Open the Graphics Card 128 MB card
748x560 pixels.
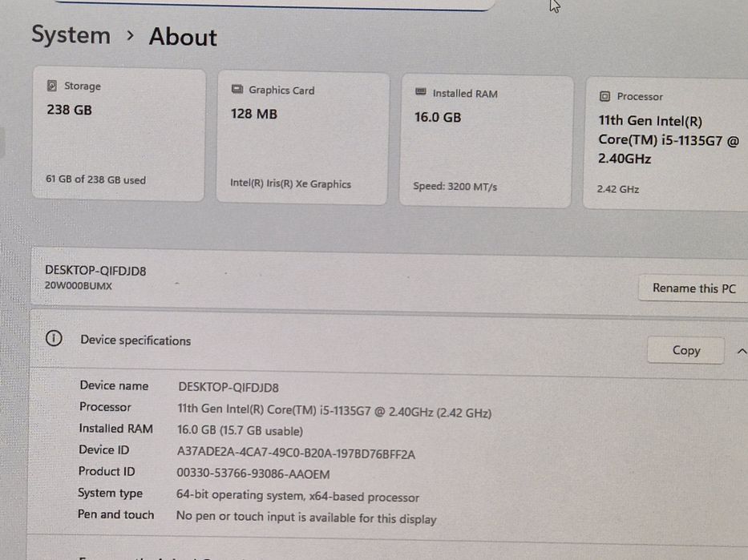coord(302,139)
